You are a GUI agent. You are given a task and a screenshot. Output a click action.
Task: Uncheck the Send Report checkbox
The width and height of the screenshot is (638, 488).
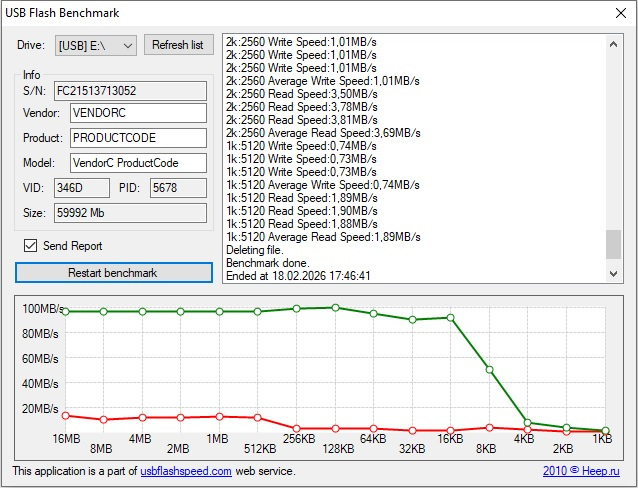tap(31, 246)
